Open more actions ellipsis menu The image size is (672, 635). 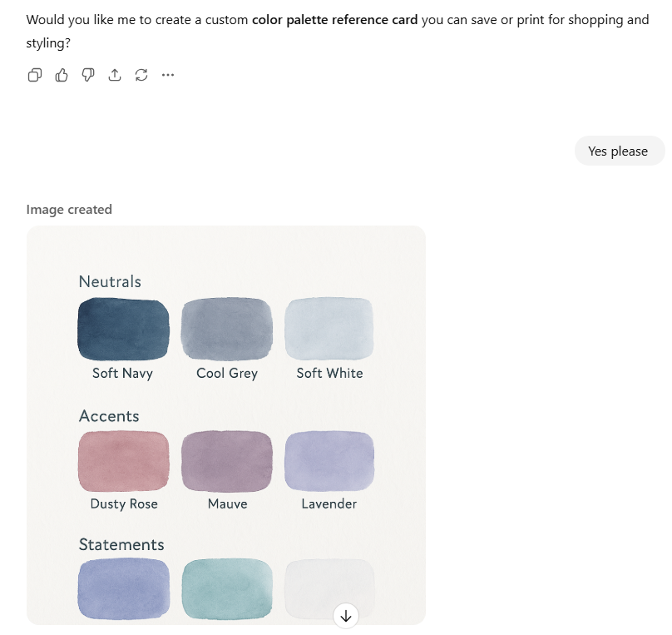tap(168, 76)
